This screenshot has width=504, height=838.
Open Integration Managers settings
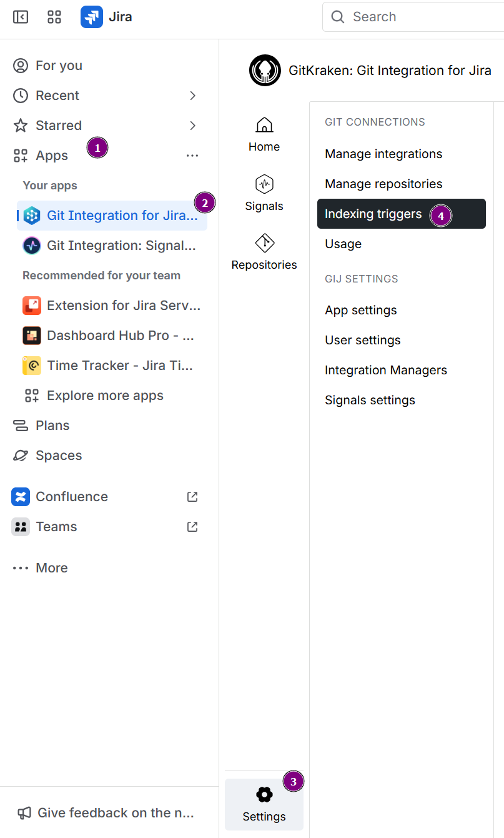click(386, 370)
